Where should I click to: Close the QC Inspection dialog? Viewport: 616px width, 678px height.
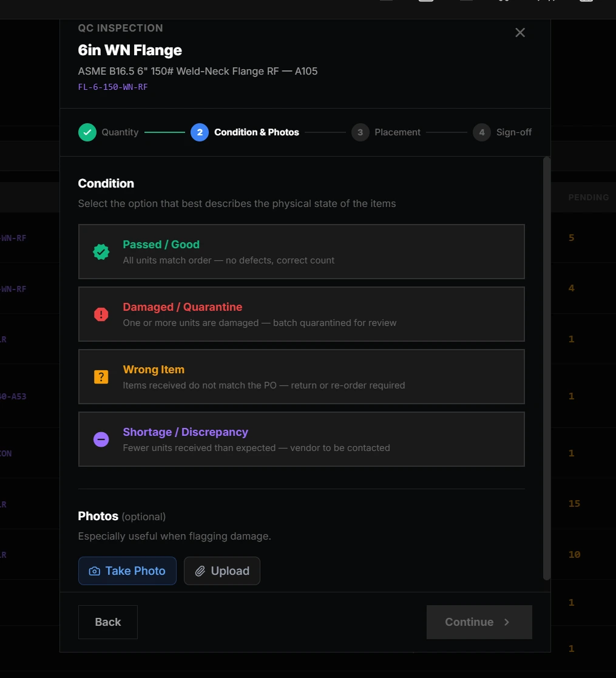tap(520, 32)
